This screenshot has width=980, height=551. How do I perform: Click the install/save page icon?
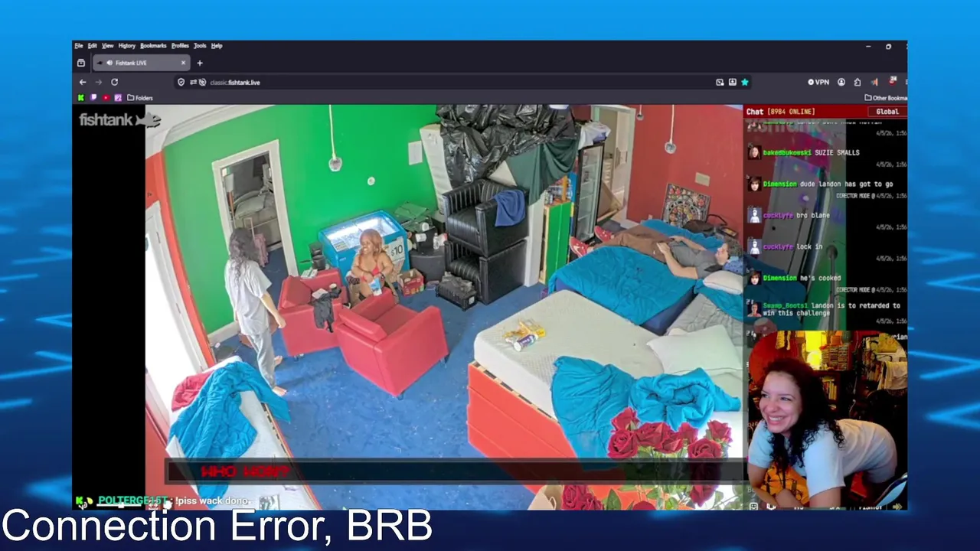[x=732, y=82]
